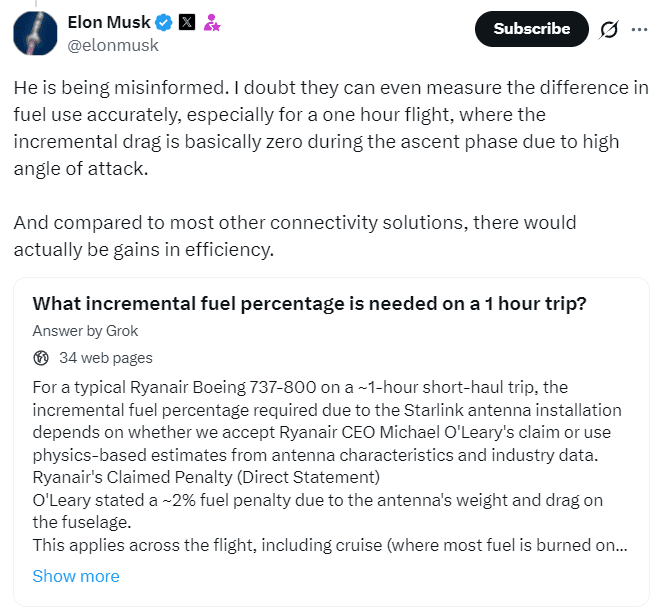Click the X affiliation badge icon
The width and height of the screenshot is (665, 616).
[187, 22]
